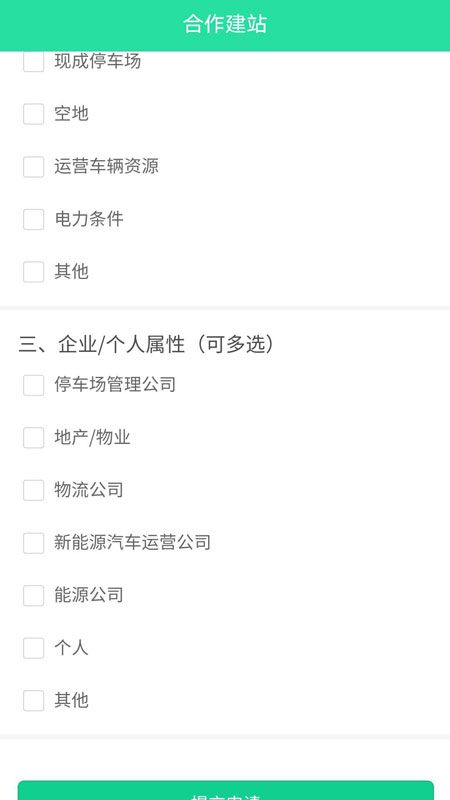Tap the 新能源汽车运营公司 label text
The width and height of the screenshot is (450, 800).
coord(133,542)
